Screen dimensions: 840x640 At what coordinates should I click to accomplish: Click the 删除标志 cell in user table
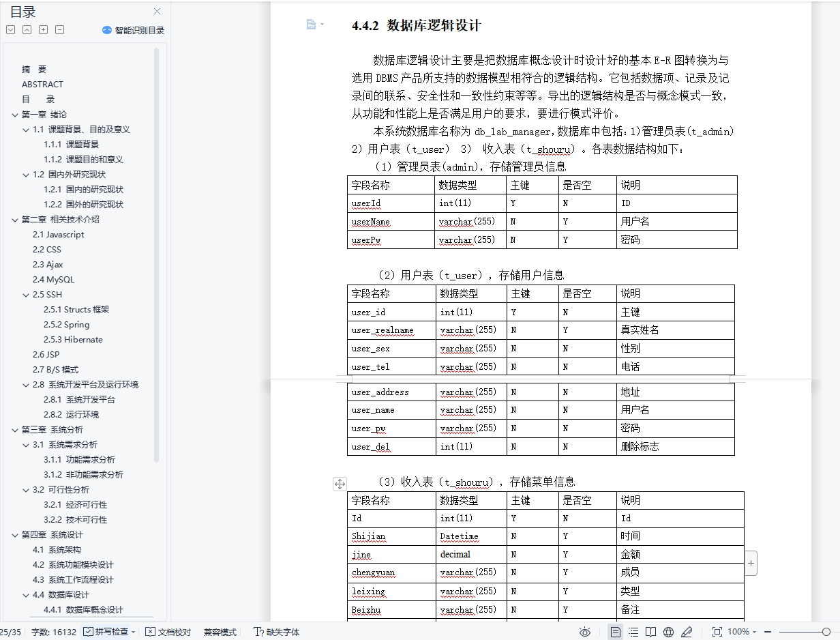click(675, 447)
